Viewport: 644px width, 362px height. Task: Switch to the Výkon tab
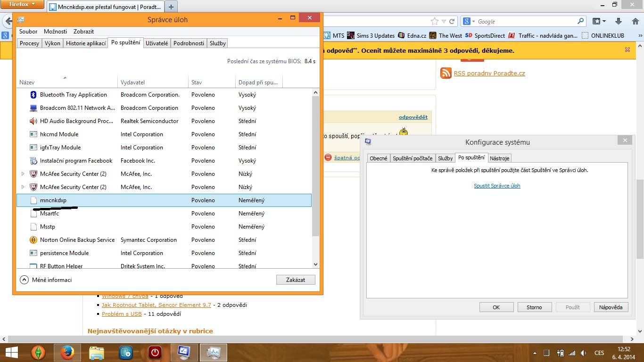click(x=52, y=43)
